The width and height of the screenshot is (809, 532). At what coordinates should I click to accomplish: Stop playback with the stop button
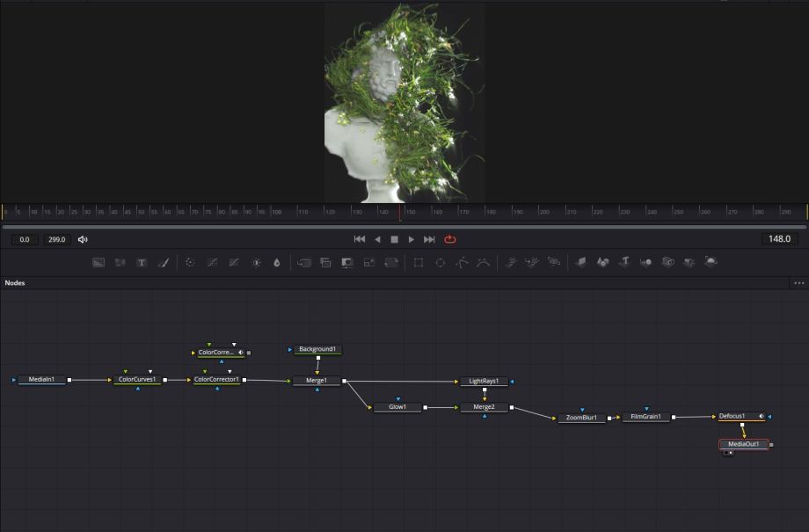[395, 239]
